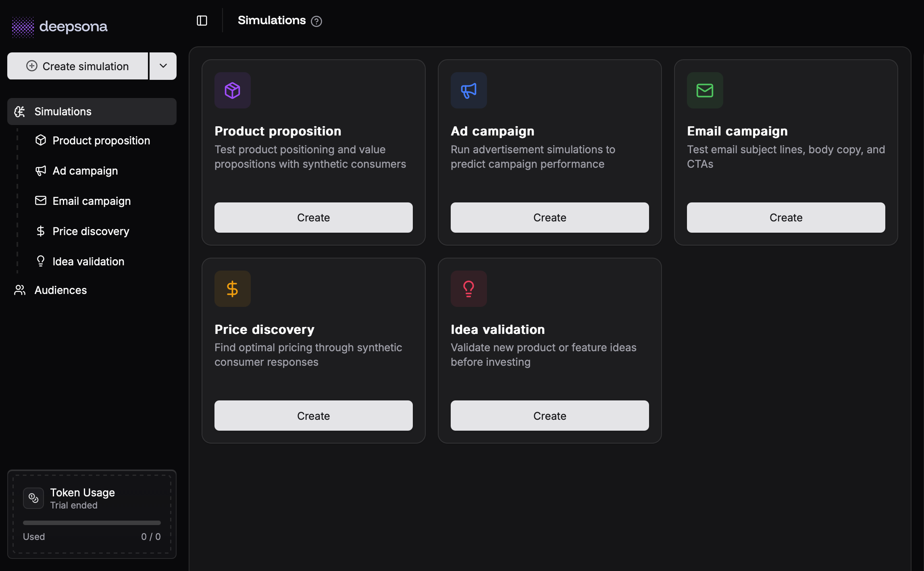Open the Create simulation dropdown chevron
Image resolution: width=924 pixels, height=571 pixels.
coord(163,66)
